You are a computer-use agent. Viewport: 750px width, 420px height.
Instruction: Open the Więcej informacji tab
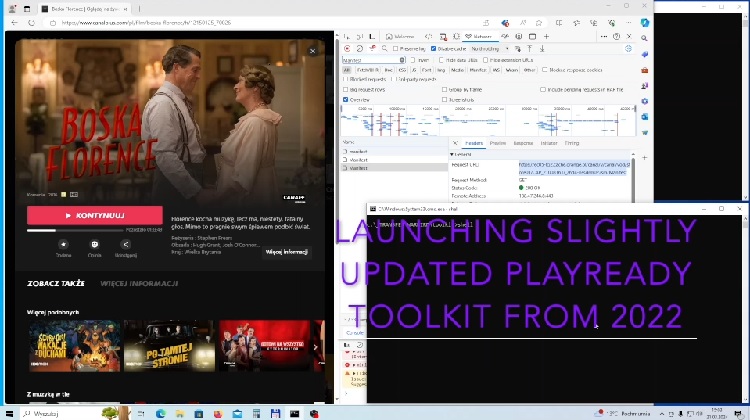pos(139,283)
